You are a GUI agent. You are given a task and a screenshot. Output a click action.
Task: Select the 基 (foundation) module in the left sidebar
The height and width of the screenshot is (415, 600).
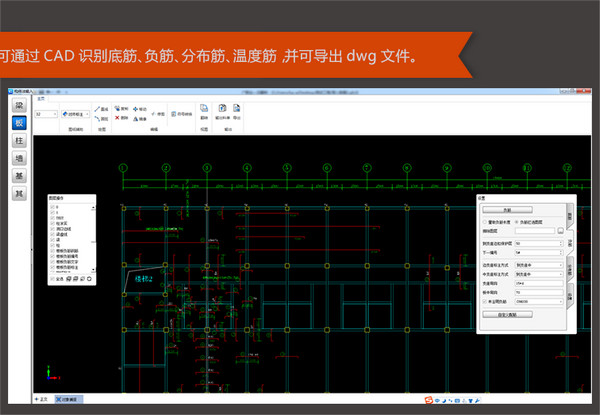19,176
